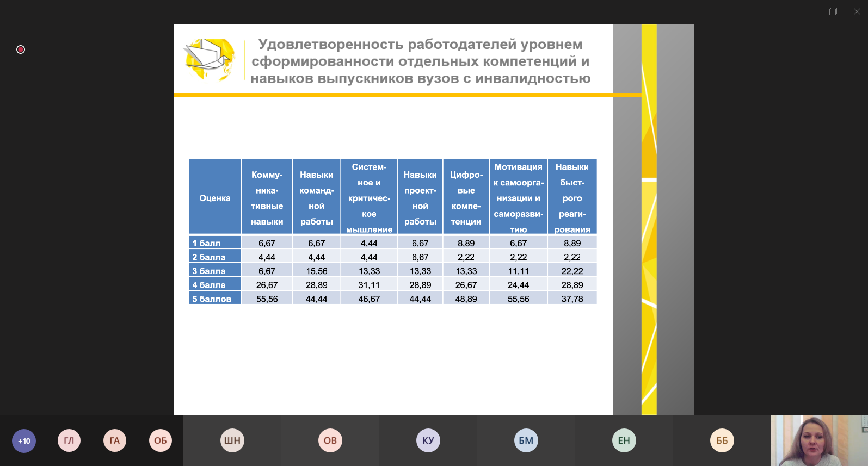This screenshot has width=868, height=466.
Task: Click the slide title about Удовлетворенность работодателей
Action: click(420, 61)
